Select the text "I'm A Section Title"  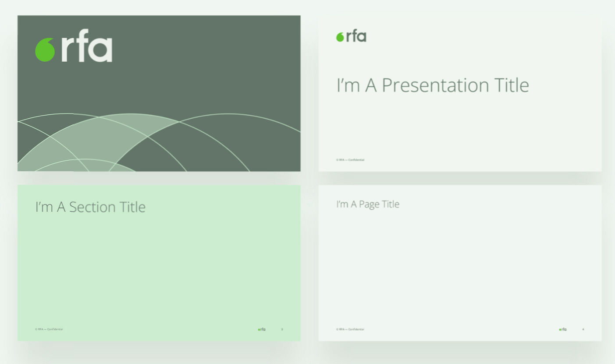(x=90, y=207)
